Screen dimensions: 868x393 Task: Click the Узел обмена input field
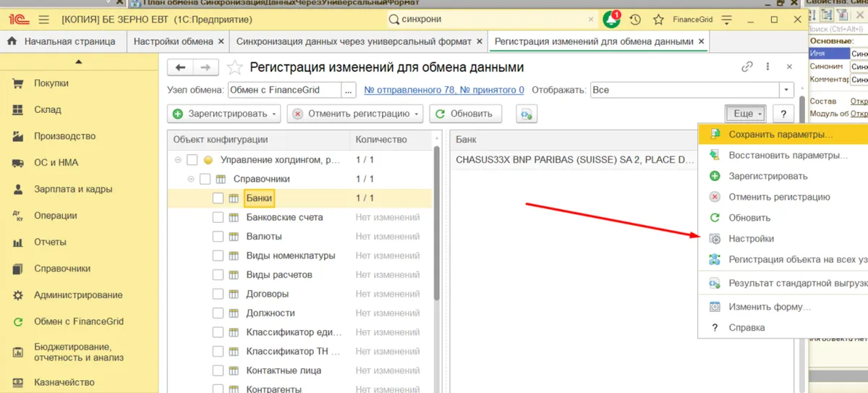[284, 90]
